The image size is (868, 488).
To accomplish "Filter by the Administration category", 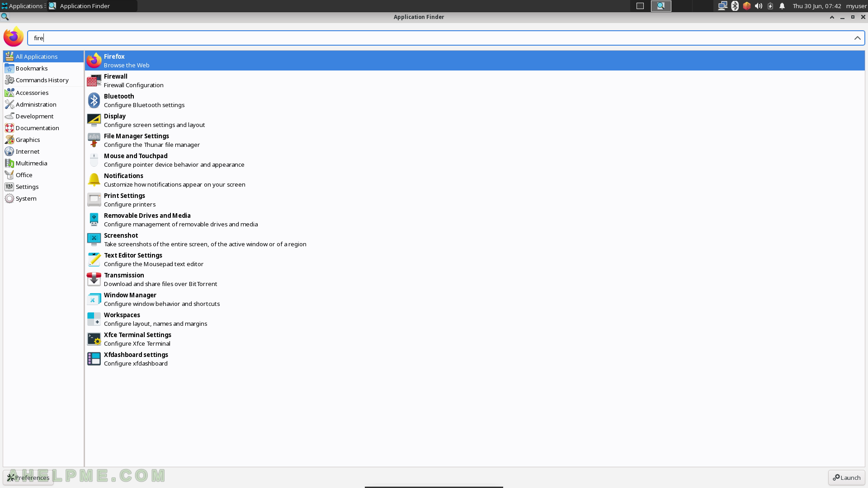I will (x=43, y=104).
